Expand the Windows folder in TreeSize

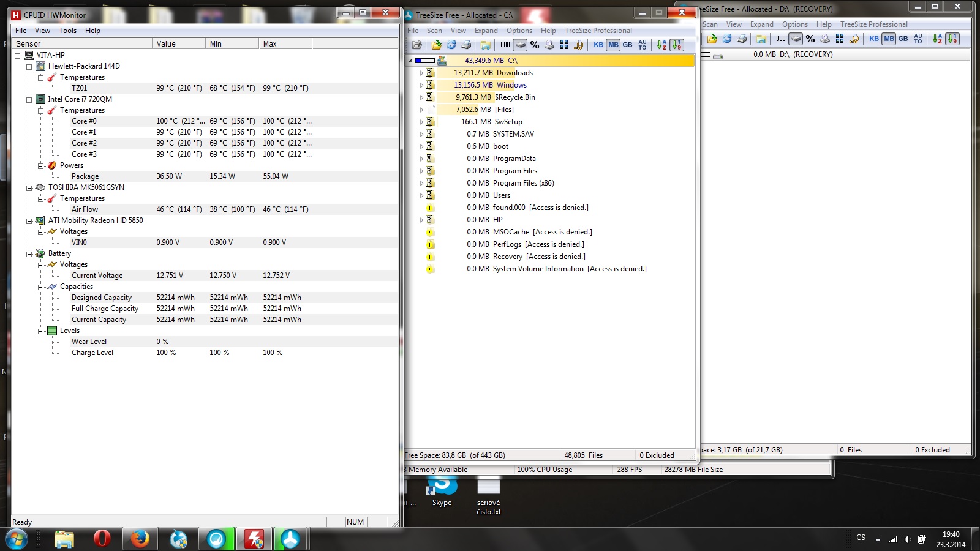pos(421,85)
